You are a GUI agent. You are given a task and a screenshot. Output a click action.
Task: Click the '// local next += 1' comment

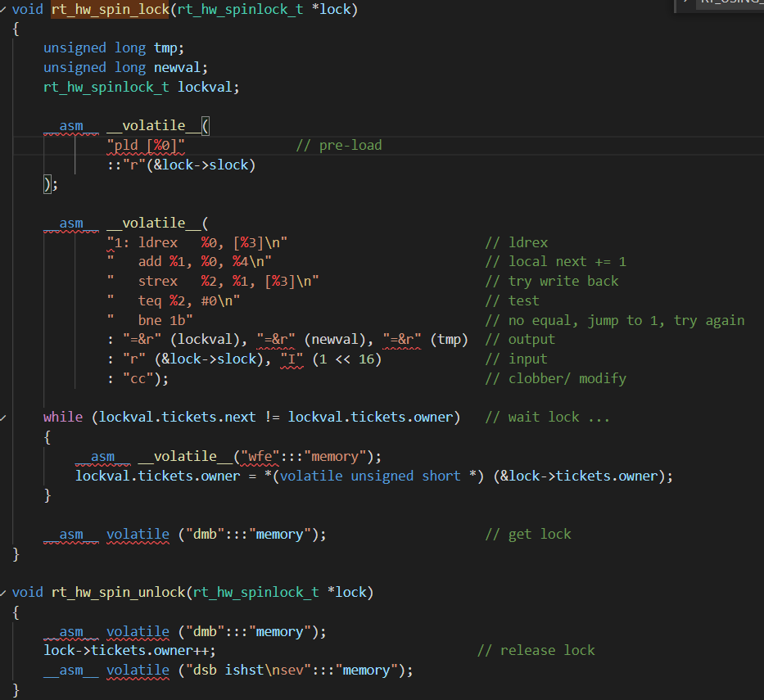555,262
